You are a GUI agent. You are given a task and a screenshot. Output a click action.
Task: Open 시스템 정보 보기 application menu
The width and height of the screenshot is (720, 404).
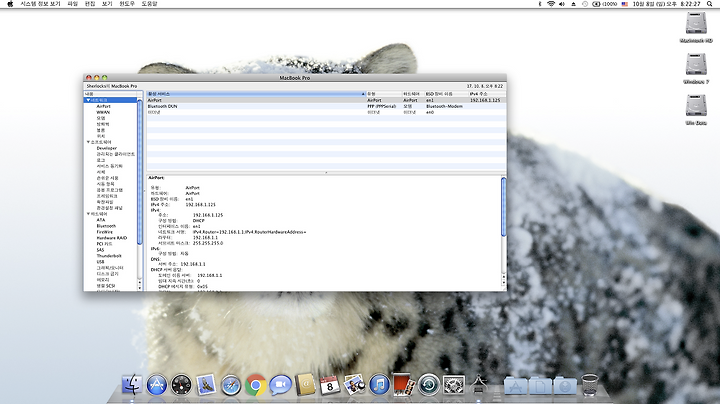40,4
